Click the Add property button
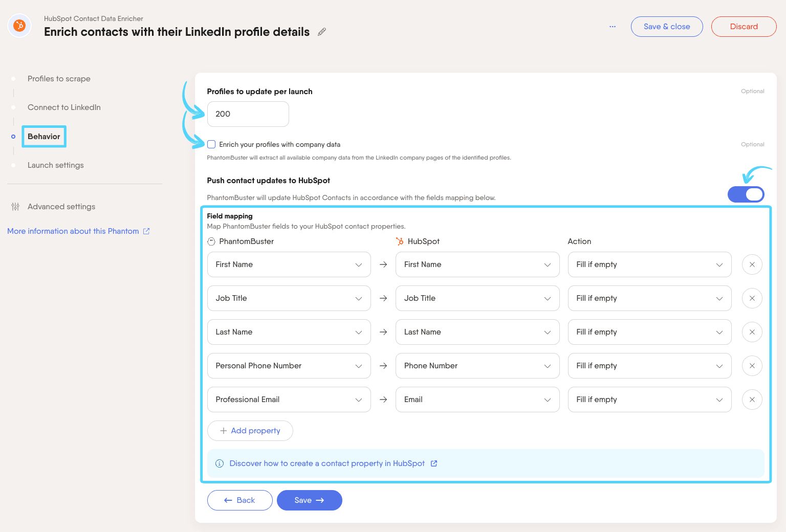Viewport: 786px width, 532px height. coord(250,431)
